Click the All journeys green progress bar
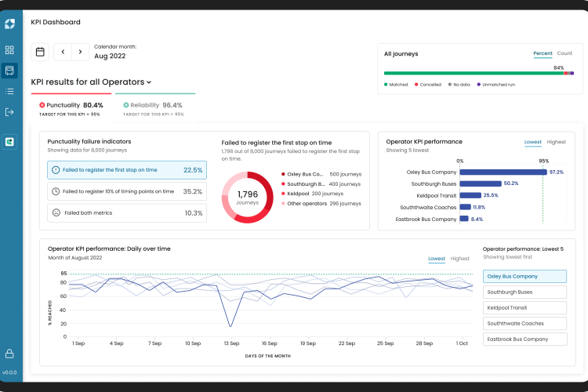The width and height of the screenshot is (588, 392). pyautogui.click(x=474, y=73)
